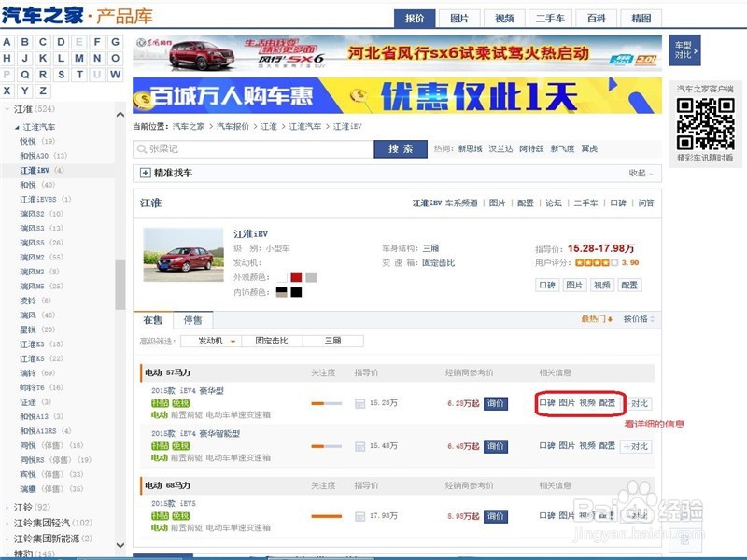Collapse the 江淮汽车 sub-group
This screenshot has width=747, height=560.
tap(17, 127)
